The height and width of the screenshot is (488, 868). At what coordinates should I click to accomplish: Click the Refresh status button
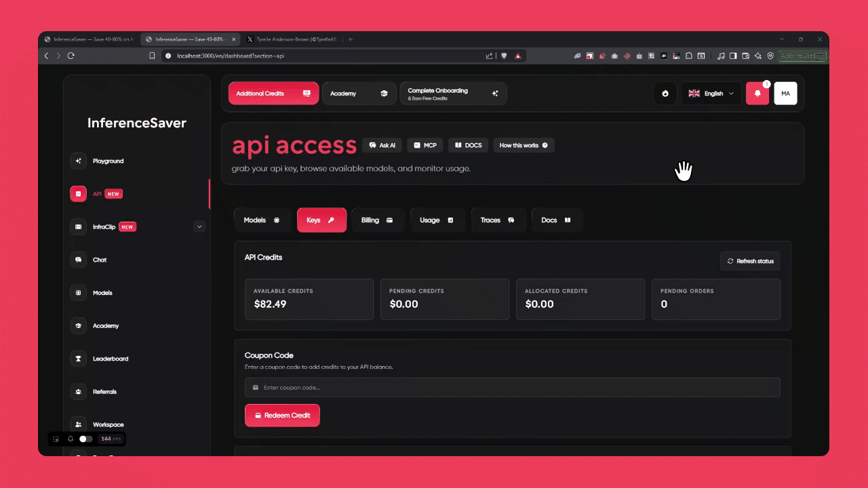coord(750,261)
